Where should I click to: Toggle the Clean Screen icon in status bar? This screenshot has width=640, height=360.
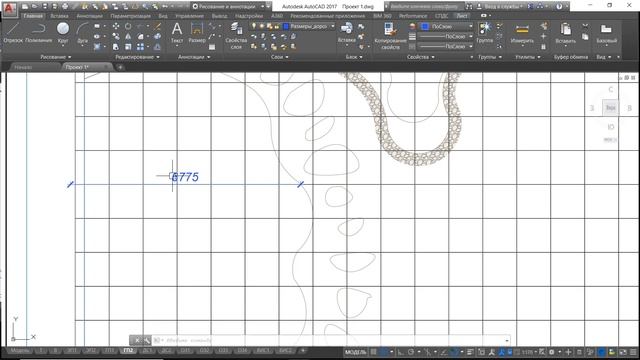point(623,352)
